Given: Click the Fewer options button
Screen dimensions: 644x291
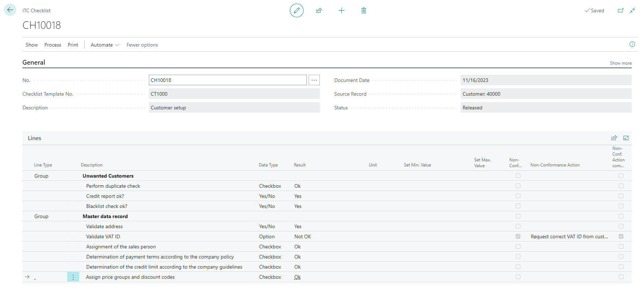Looking at the screenshot, I should 142,45.
